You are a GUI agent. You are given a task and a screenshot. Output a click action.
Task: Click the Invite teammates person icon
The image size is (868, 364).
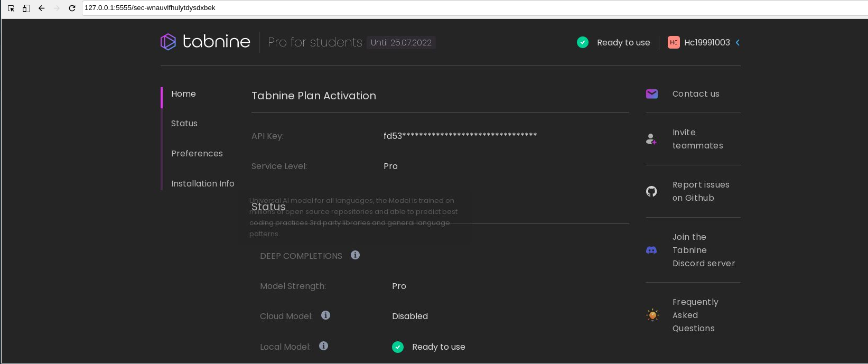coord(651,139)
